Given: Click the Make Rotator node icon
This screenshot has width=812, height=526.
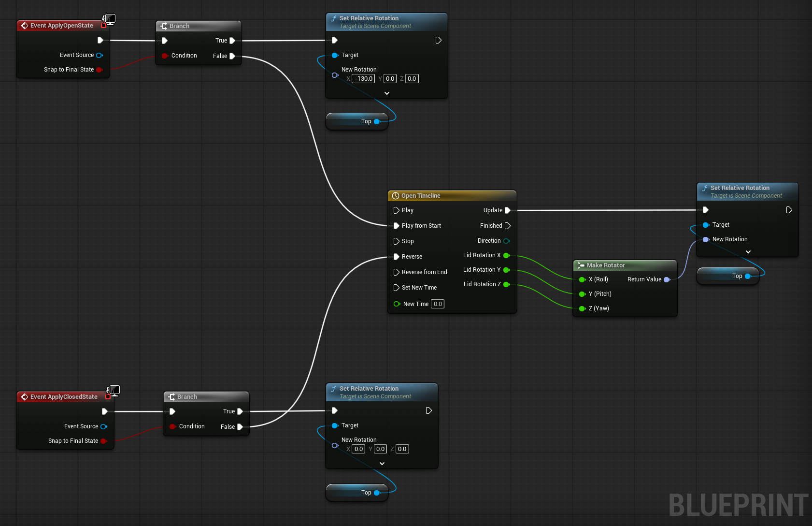Looking at the screenshot, I should [x=582, y=265].
